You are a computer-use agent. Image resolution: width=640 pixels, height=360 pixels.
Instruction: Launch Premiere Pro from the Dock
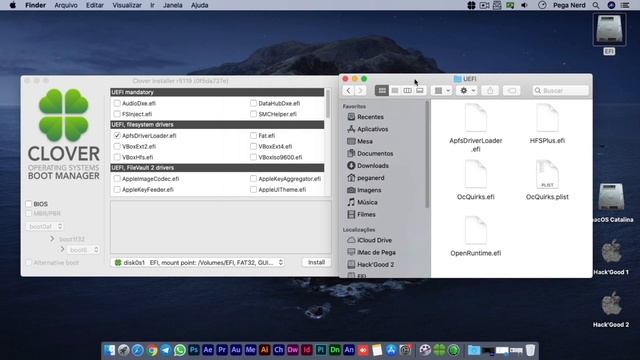coord(222,350)
